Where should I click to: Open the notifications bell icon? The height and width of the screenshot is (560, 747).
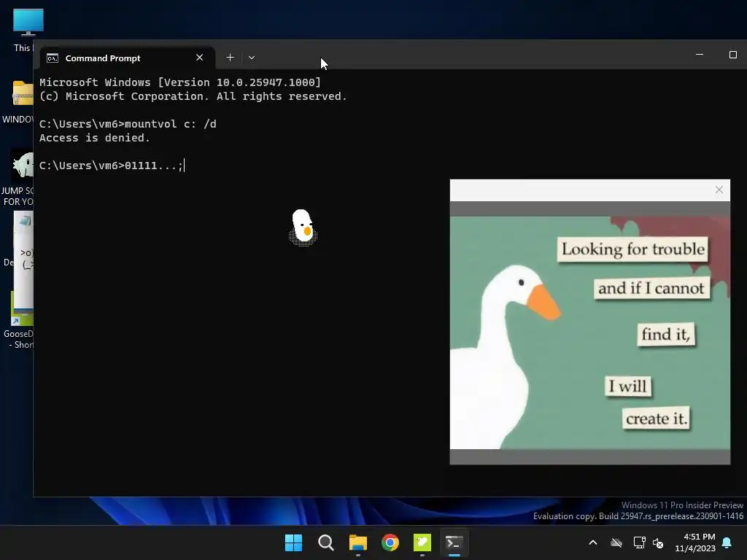tap(727, 542)
